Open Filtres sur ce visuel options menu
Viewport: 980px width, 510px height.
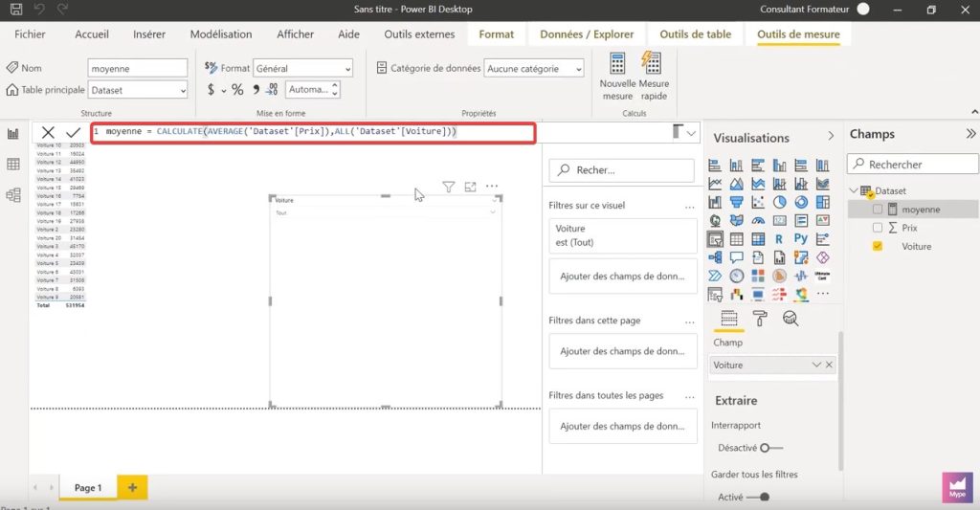tap(689, 207)
